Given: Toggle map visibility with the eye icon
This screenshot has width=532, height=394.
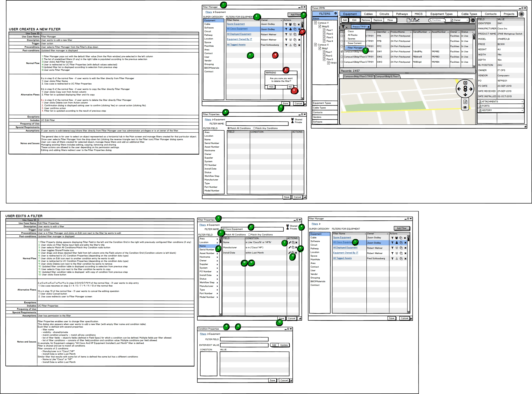Looking at the screenshot, I should click(x=465, y=108).
